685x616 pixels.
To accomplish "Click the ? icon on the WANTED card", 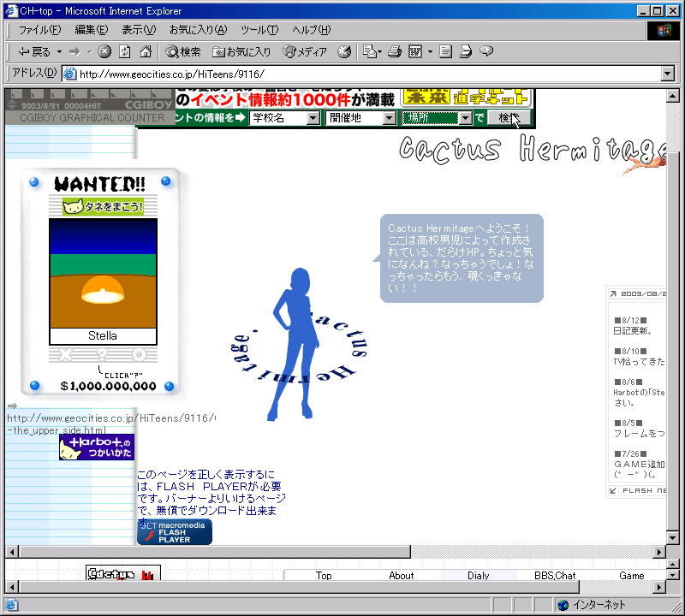I will point(102,354).
